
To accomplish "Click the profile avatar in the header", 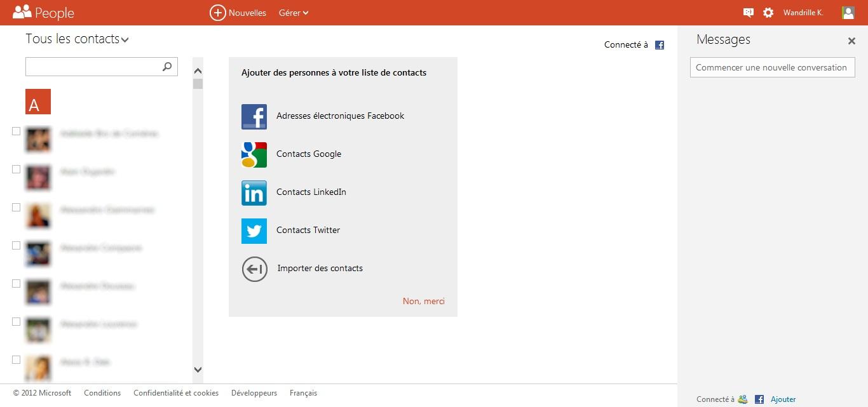I will tap(848, 13).
